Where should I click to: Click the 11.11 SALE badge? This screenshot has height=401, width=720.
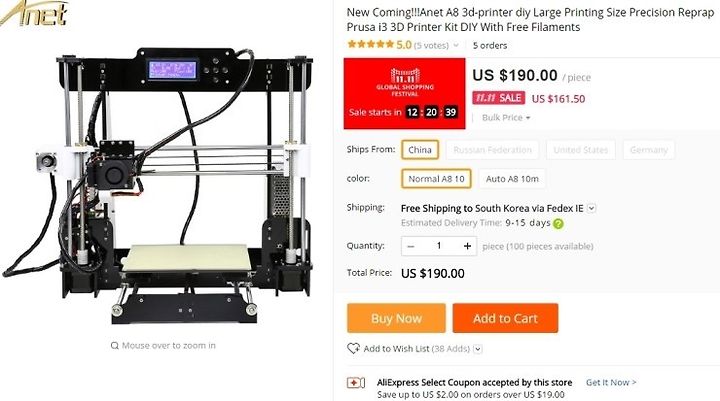click(x=498, y=98)
